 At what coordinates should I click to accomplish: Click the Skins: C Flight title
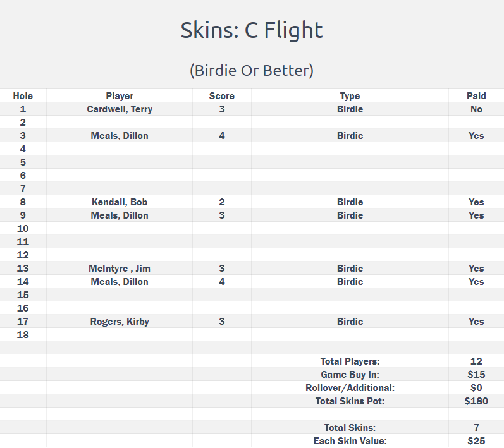pos(252,30)
